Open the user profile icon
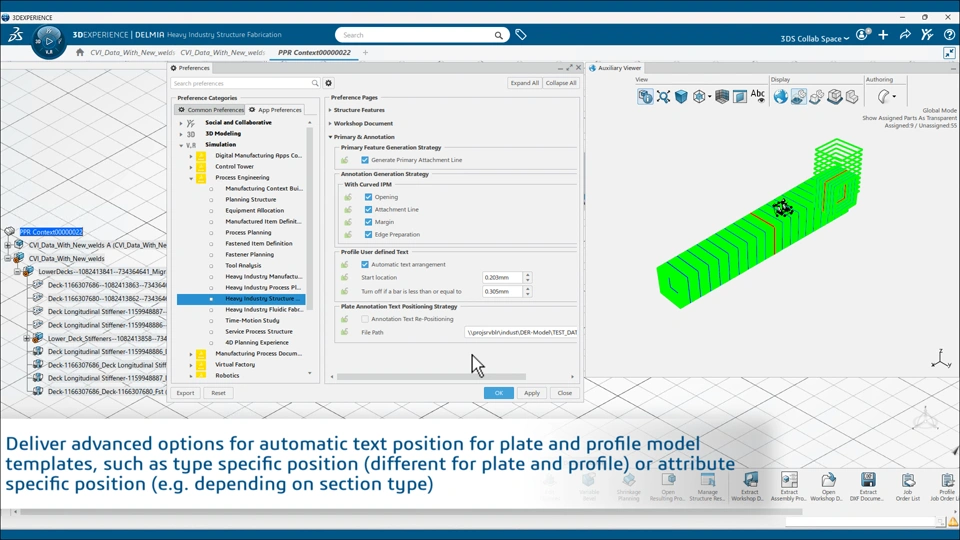The height and width of the screenshot is (540, 960). (862, 35)
